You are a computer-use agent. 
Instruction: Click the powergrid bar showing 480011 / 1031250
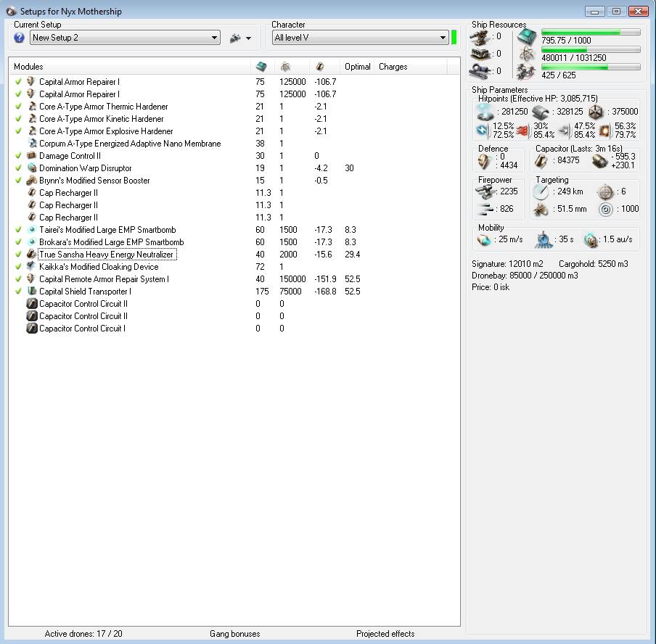click(x=591, y=50)
